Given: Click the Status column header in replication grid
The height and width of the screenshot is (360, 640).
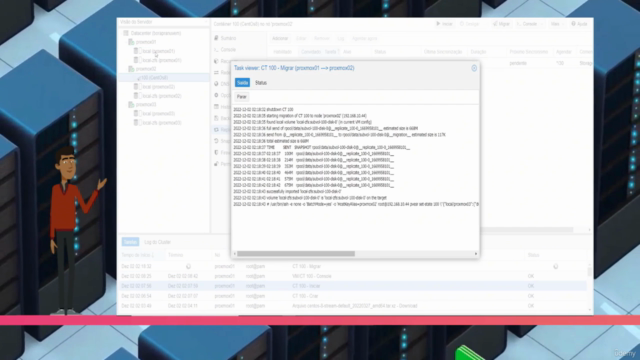Looking at the screenshot, I should pos(380,52).
